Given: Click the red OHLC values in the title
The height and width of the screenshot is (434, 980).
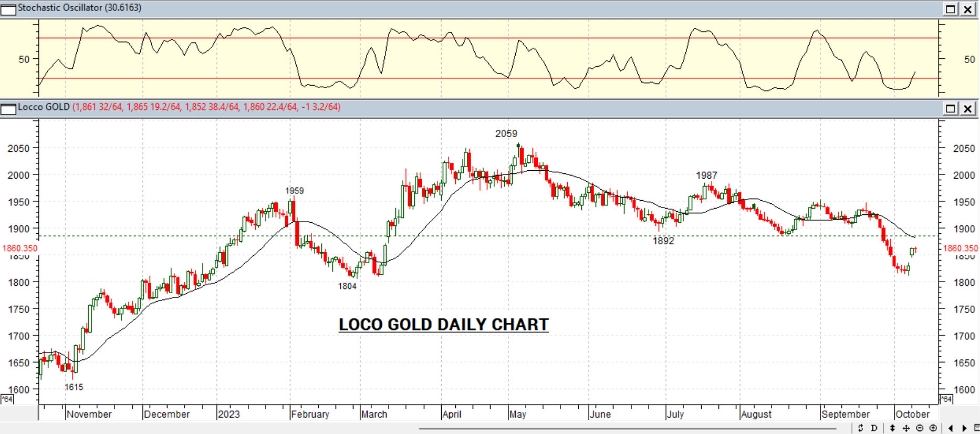Looking at the screenshot, I should tap(206, 107).
